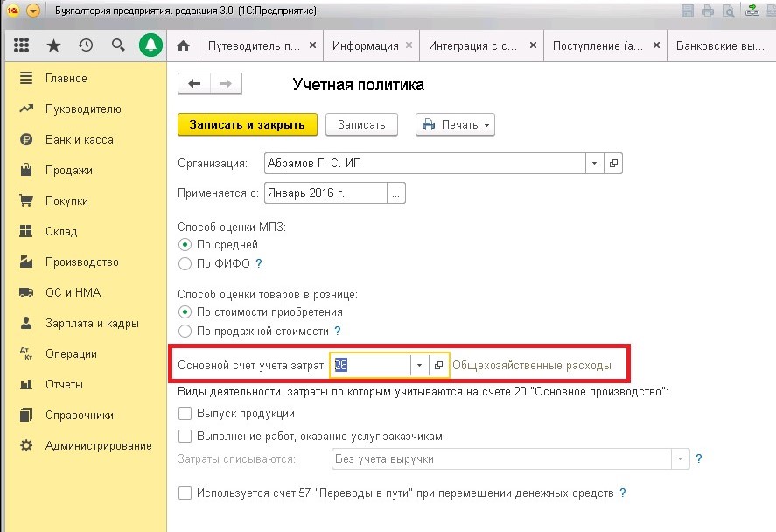This screenshot has height=532, width=776.
Task: Click the back arrow navigation button
Action: [194, 84]
